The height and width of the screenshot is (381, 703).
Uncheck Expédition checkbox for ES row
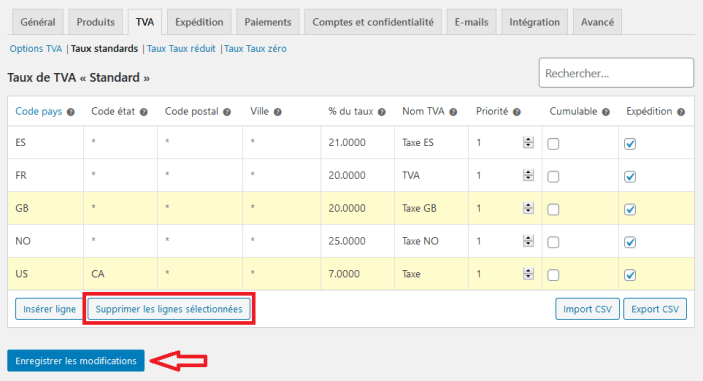[630, 144]
